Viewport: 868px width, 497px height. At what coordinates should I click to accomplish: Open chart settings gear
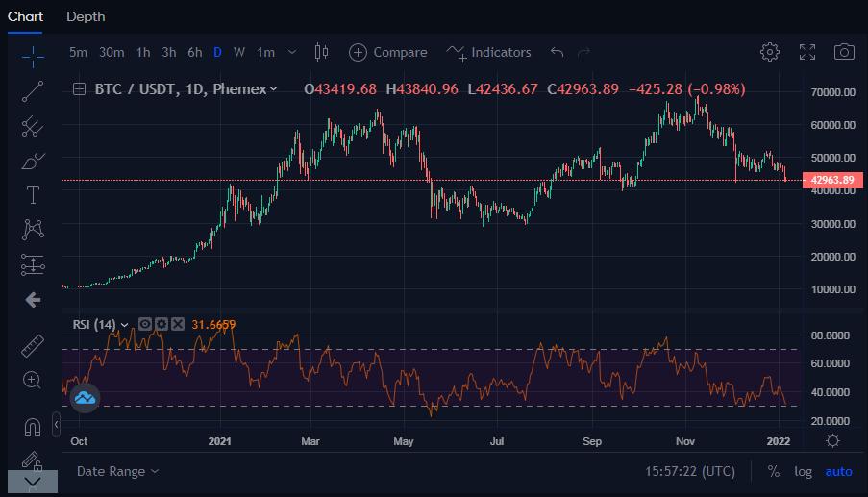[769, 52]
